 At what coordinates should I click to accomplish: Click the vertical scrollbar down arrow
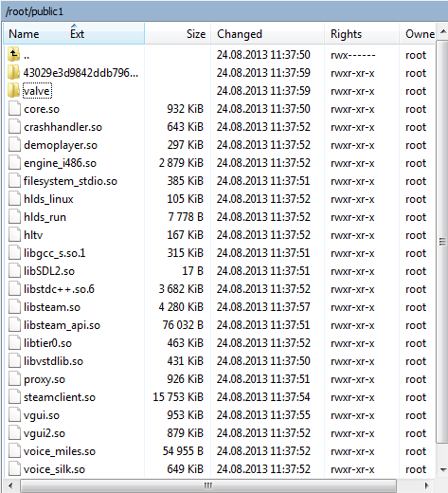pyautogui.click(x=443, y=469)
